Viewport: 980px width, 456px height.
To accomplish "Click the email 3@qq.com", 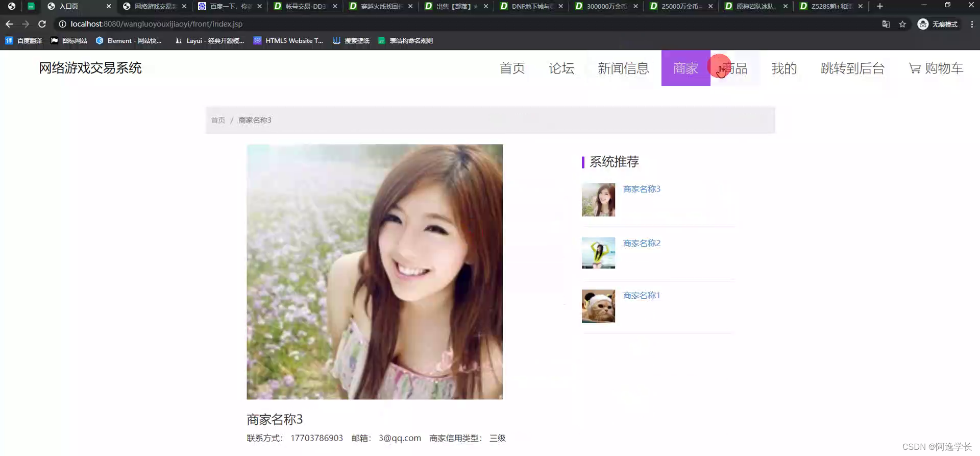I will pos(400,438).
